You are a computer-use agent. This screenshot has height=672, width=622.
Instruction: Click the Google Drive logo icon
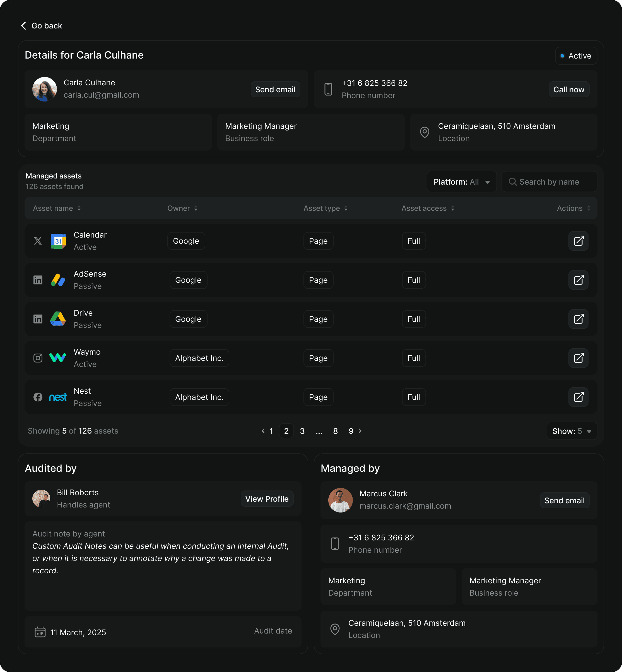click(58, 319)
